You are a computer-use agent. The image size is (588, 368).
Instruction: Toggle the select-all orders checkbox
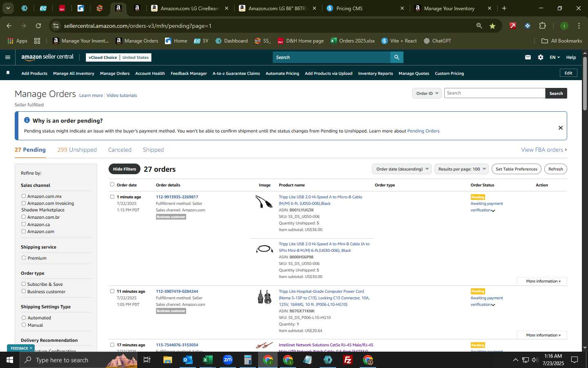[x=112, y=184]
